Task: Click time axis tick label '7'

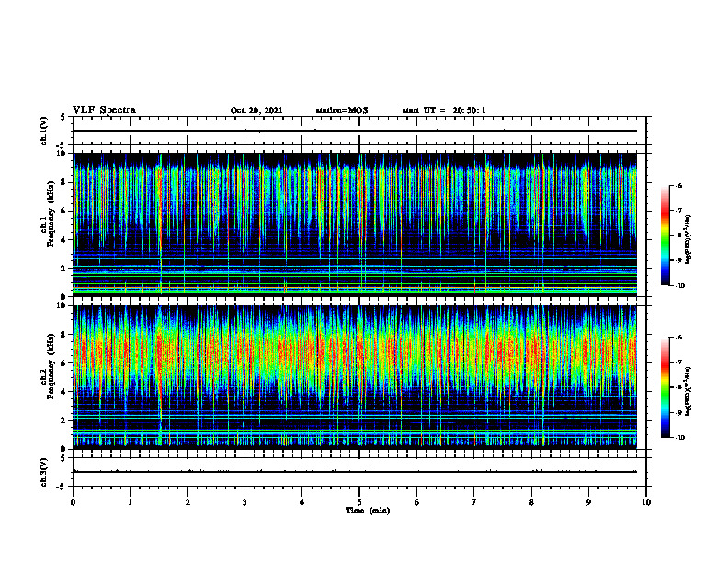Action: [x=474, y=502]
